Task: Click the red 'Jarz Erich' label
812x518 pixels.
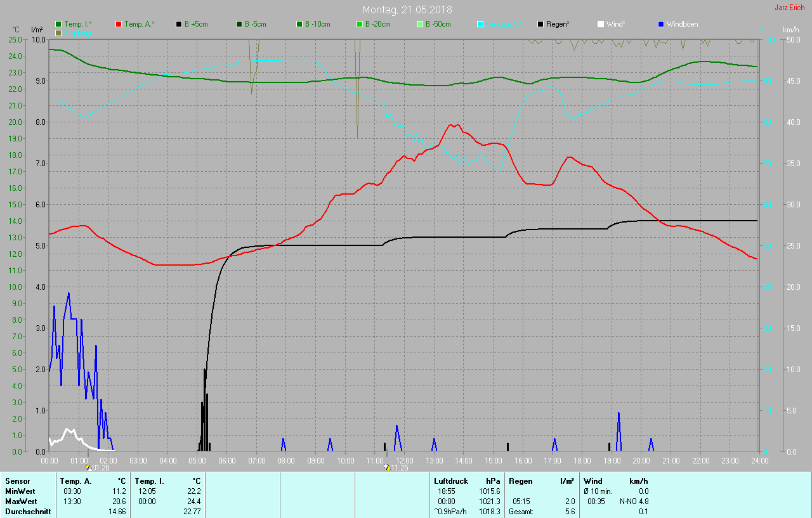Action: (789, 8)
